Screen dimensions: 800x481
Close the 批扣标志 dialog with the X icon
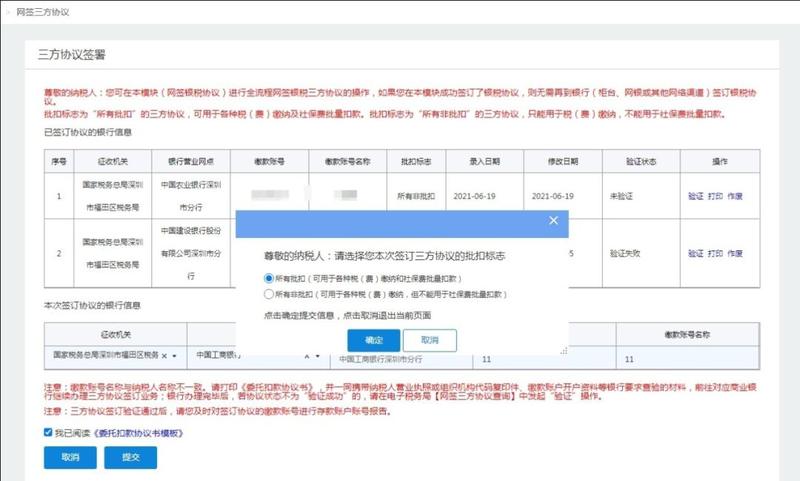[x=553, y=219]
